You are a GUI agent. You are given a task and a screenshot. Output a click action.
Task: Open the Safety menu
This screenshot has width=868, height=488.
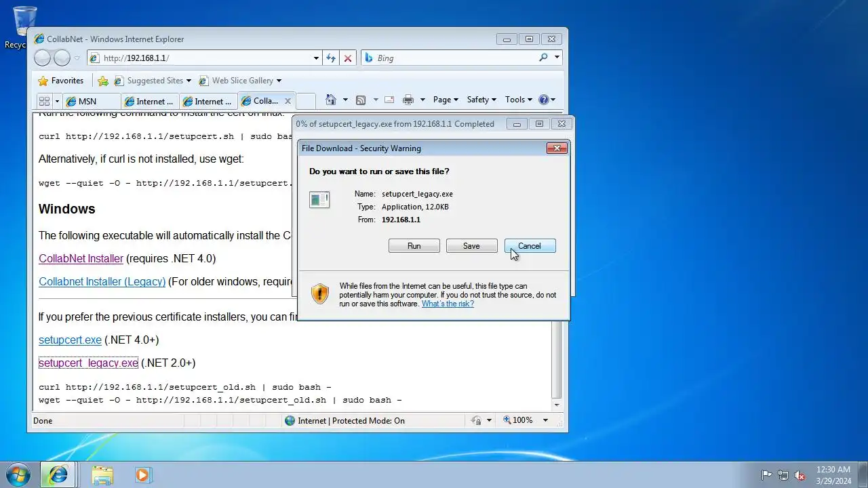(x=481, y=100)
